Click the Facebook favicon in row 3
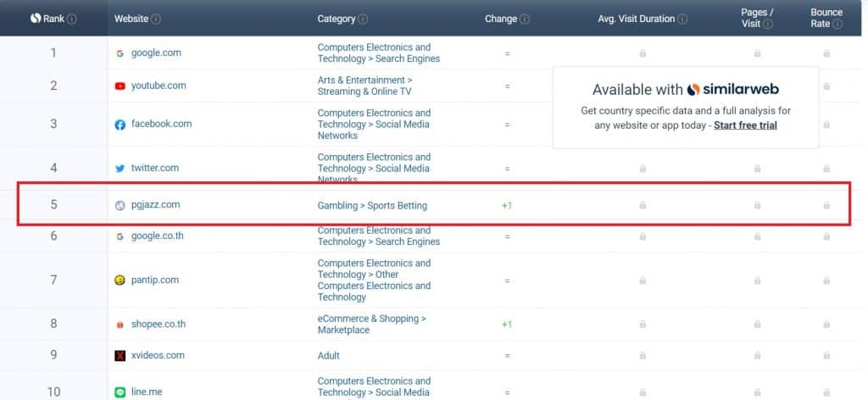 120,125
